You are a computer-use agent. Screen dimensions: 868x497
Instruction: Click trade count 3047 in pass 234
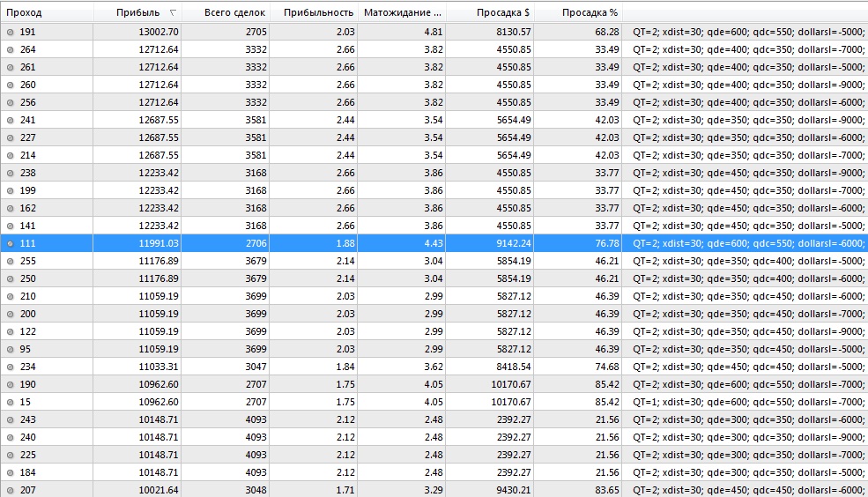click(x=256, y=367)
